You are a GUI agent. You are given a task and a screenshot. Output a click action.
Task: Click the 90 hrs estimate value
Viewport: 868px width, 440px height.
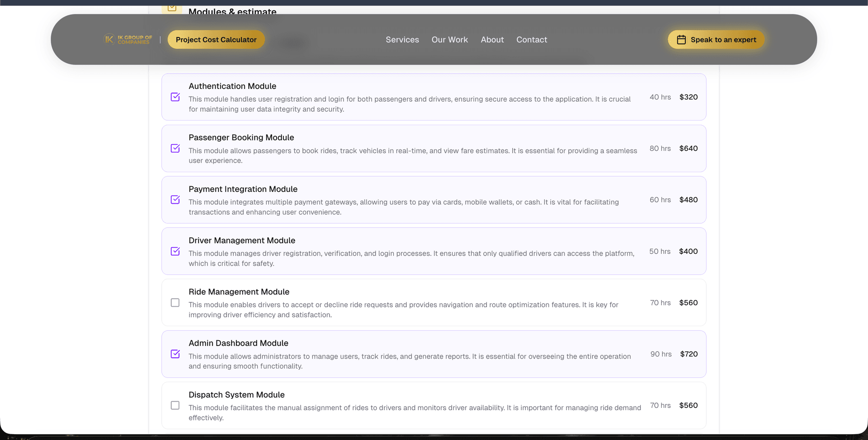point(661,354)
